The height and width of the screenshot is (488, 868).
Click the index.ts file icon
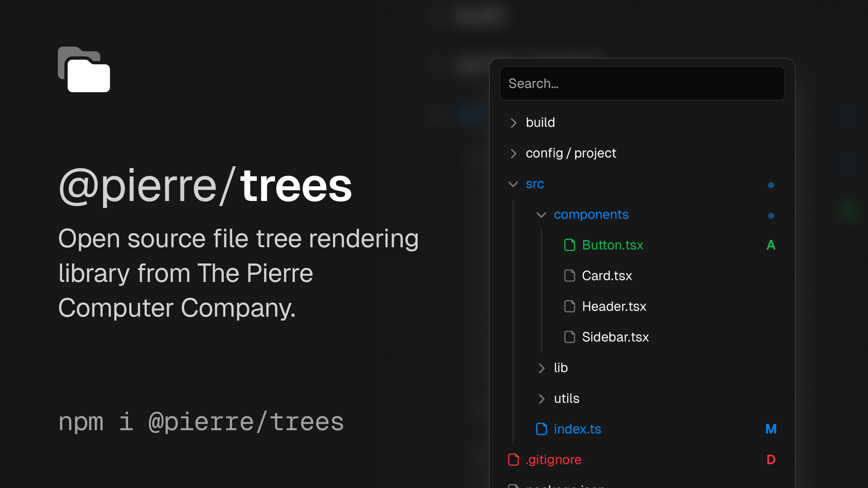pyautogui.click(x=541, y=429)
